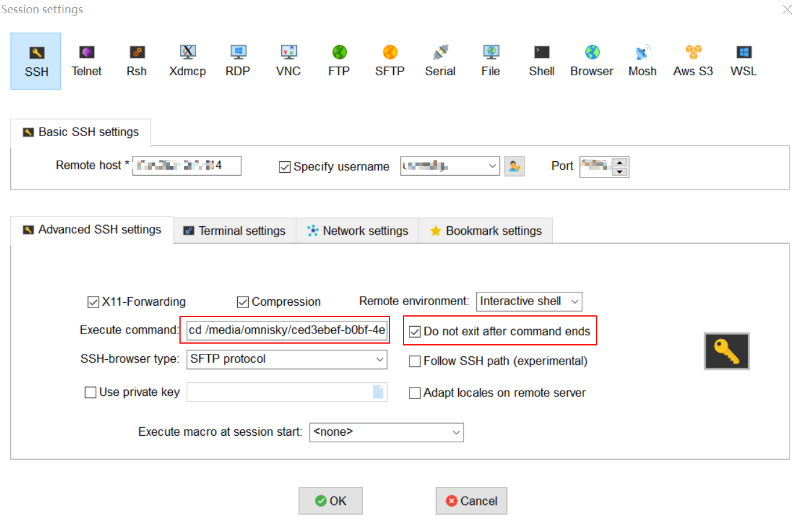Open the WSL session type
Viewport: 796px width, 532px height.
(x=743, y=60)
